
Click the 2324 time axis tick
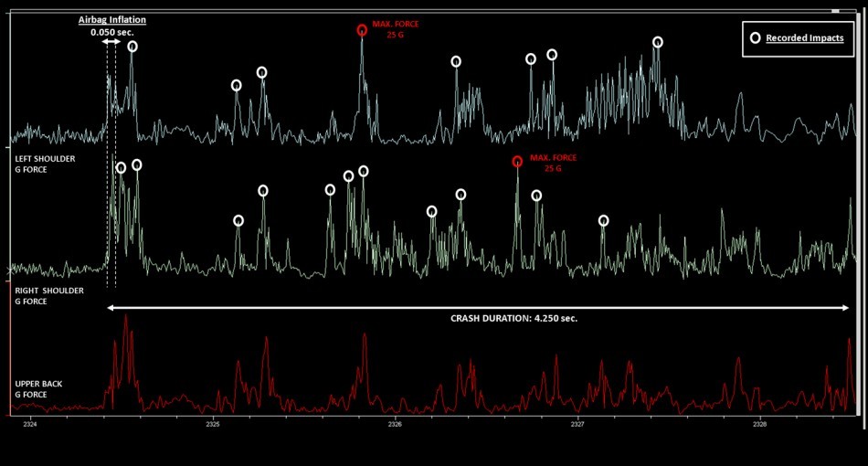(30, 425)
